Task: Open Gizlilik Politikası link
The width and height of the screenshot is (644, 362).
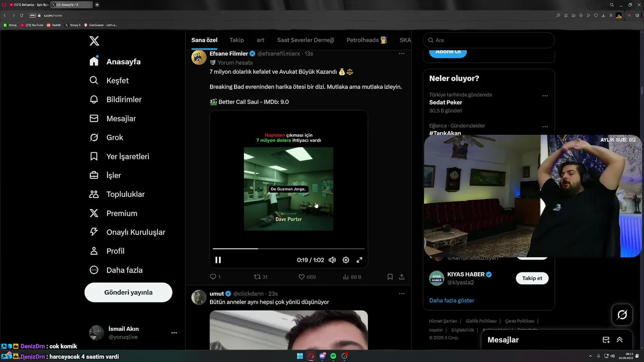Action: 481,321
